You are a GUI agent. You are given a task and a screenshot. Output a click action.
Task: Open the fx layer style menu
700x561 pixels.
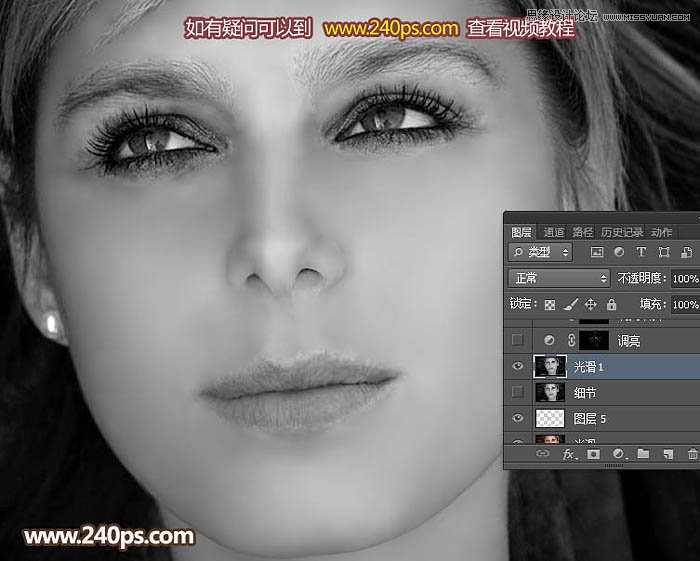(x=569, y=454)
